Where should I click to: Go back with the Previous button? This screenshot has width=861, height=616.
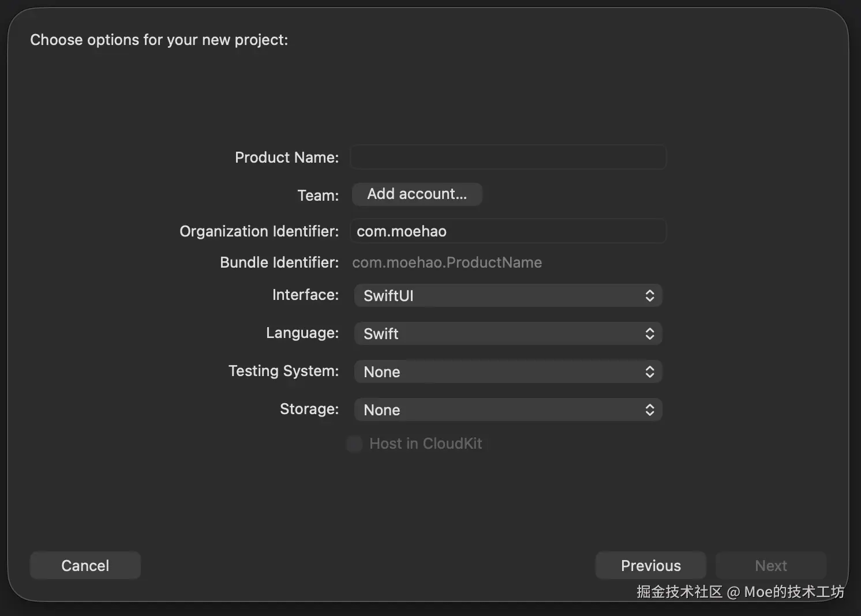point(650,565)
